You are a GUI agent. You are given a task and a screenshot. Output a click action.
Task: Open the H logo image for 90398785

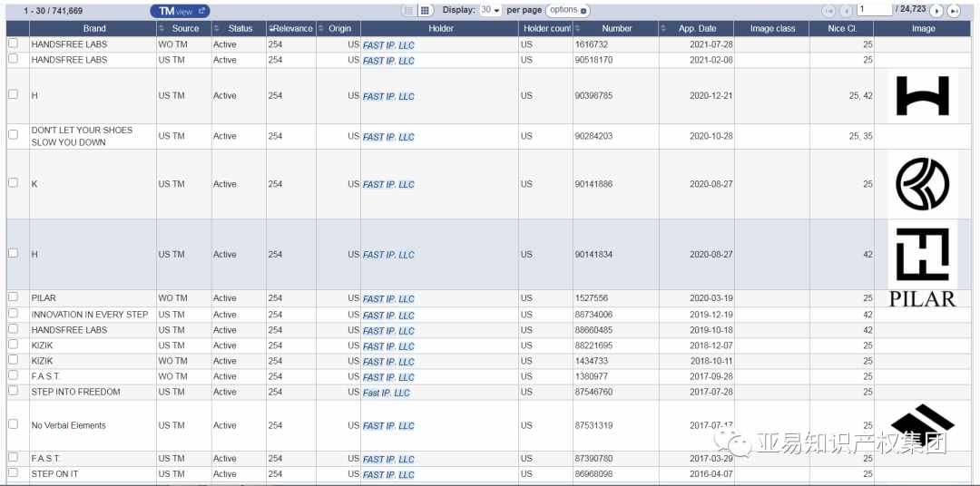(x=923, y=95)
